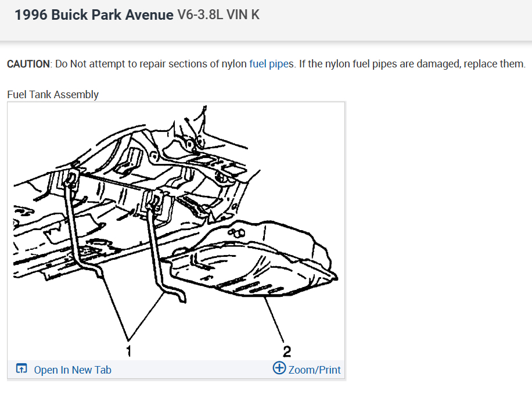Open the fuel pipes hyperlink
Screen dimensions: 532x398
pyautogui.click(x=271, y=64)
